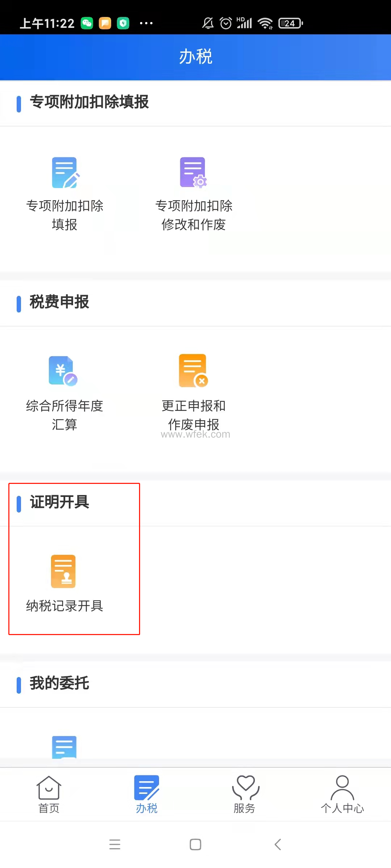Tap the 纳税记录开具 label text
This screenshot has height=868, width=391.
point(65,606)
